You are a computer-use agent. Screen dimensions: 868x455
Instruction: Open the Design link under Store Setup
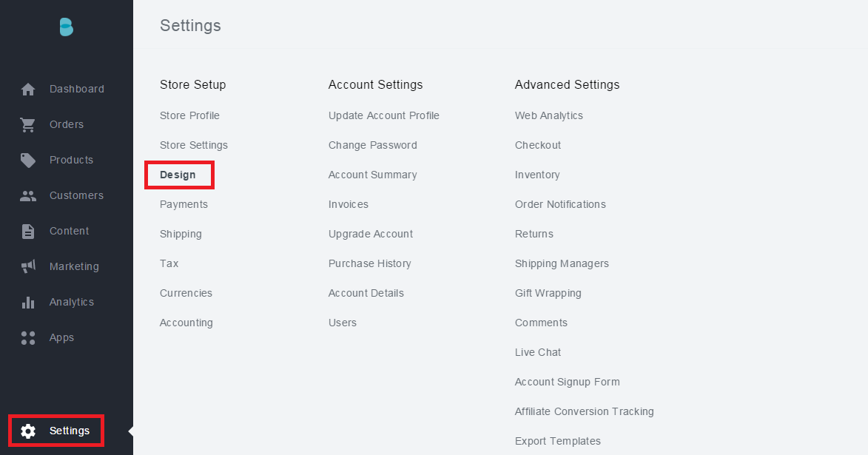pyautogui.click(x=178, y=175)
